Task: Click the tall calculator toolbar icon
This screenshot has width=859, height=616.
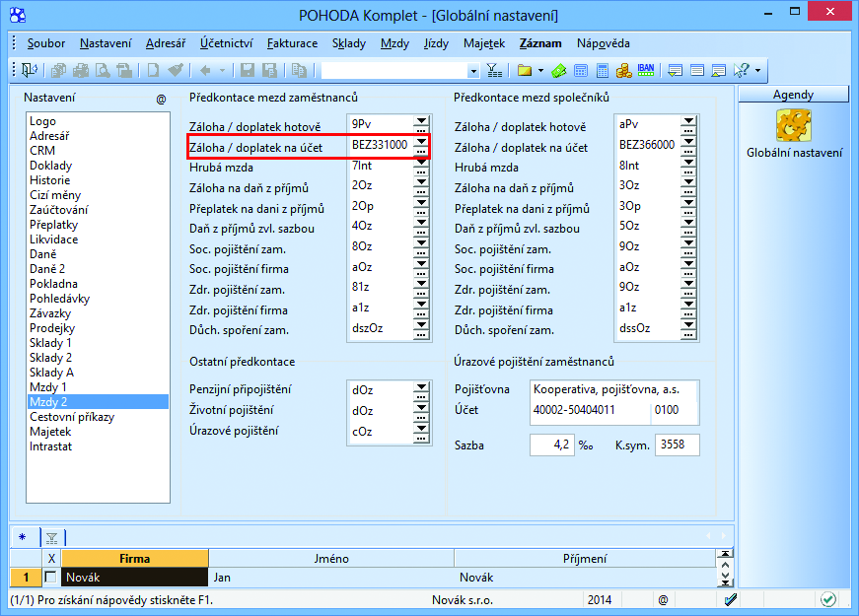Action: coord(603,70)
